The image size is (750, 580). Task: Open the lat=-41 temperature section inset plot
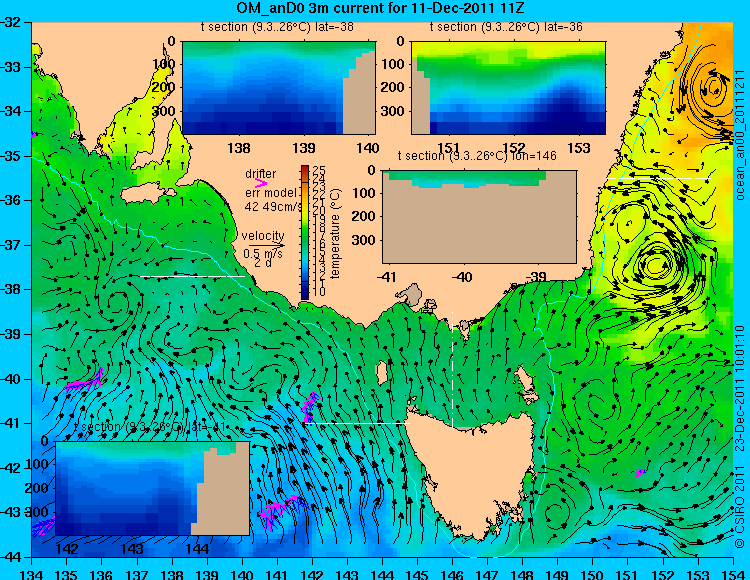153,488
